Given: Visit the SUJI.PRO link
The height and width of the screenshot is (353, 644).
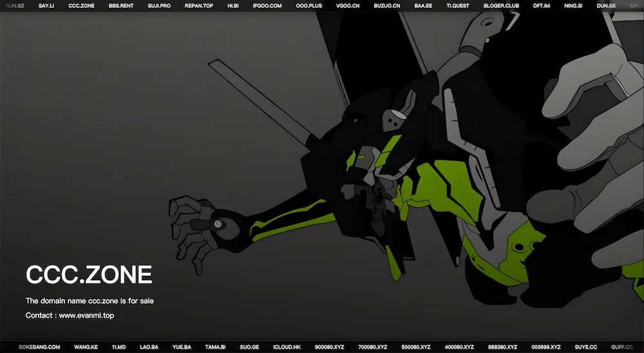Looking at the screenshot, I should (x=159, y=6).
